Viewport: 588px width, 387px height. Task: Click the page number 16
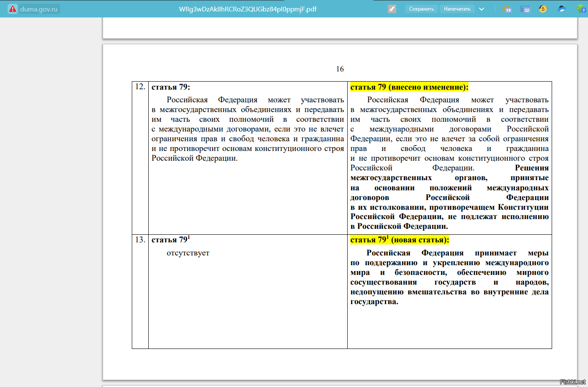point(340,69)
